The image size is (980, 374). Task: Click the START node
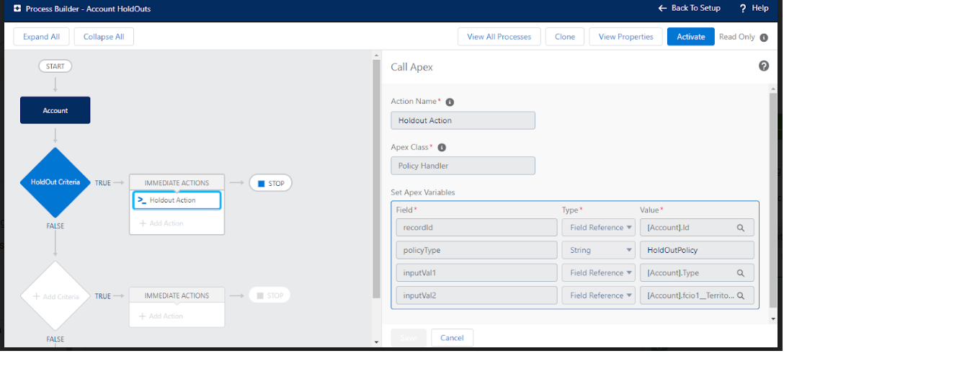coord(55,66)
